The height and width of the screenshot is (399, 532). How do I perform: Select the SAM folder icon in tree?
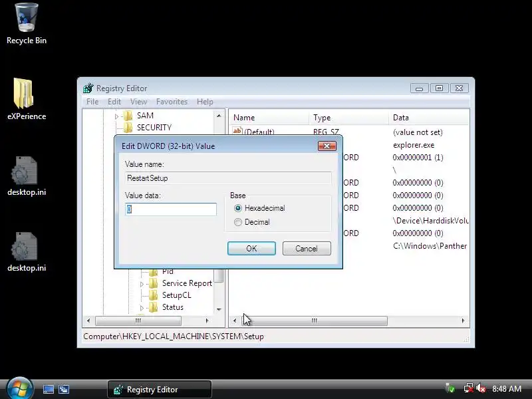coord(128,116)
